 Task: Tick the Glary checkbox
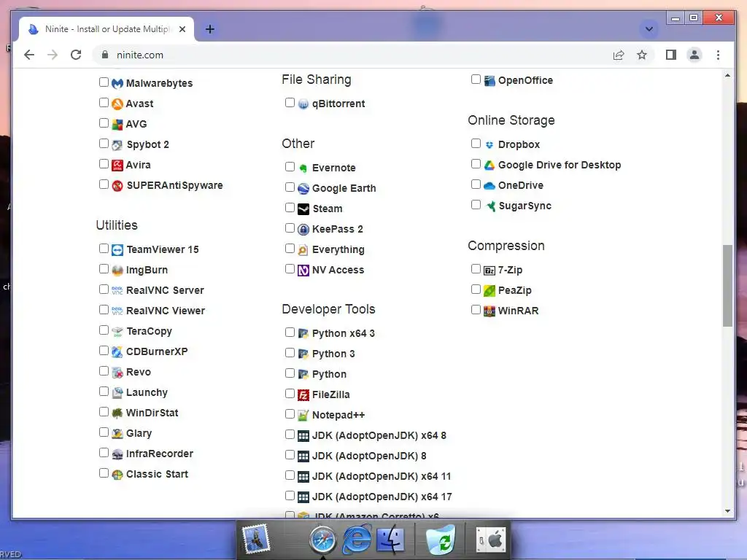[104, 432]
